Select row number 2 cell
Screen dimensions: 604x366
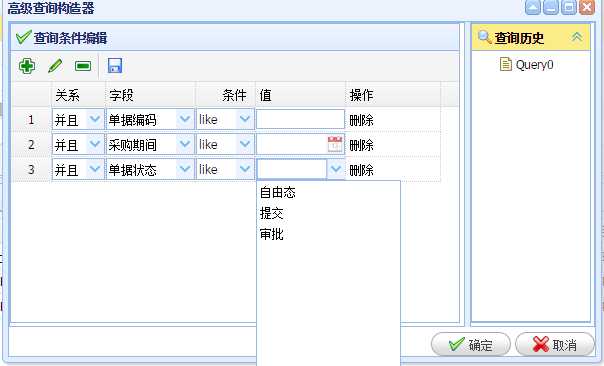click(31, 144)
